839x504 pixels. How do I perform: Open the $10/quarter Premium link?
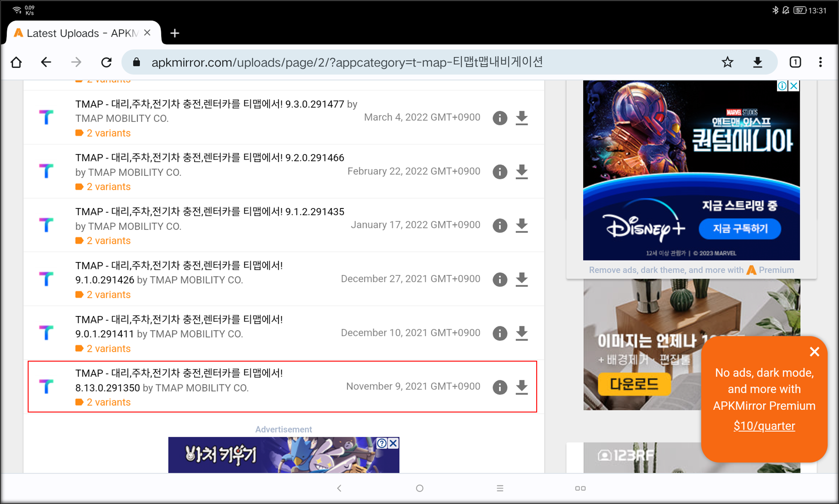764,426
